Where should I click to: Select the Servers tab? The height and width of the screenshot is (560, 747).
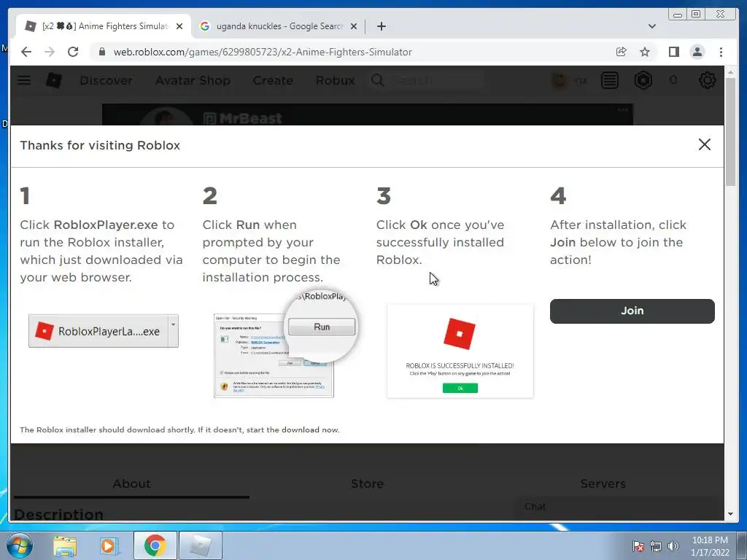pyautogui.click(x=603, y=484)
